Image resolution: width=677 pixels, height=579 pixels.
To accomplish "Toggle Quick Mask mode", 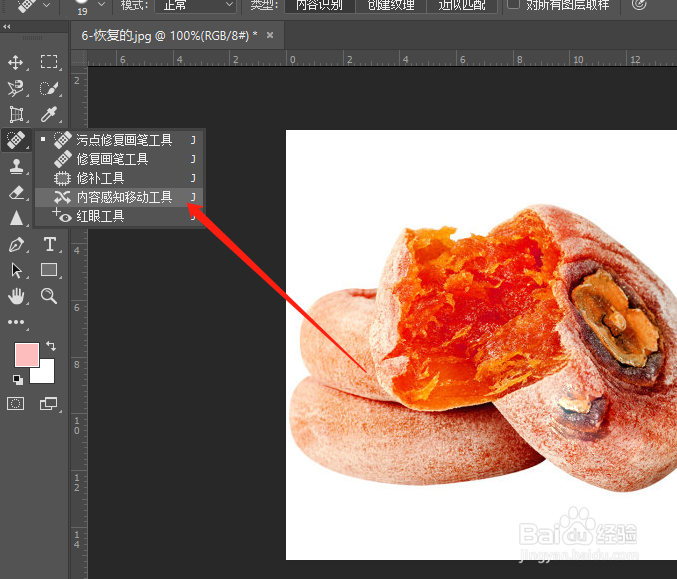I will (x=16, y=404).
